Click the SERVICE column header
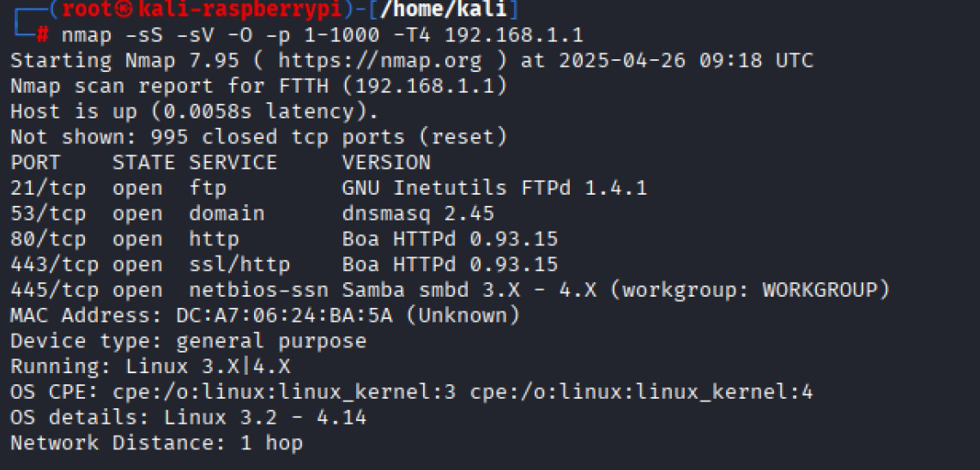Screen dimensions: 980x470 [x=233, y=162]
